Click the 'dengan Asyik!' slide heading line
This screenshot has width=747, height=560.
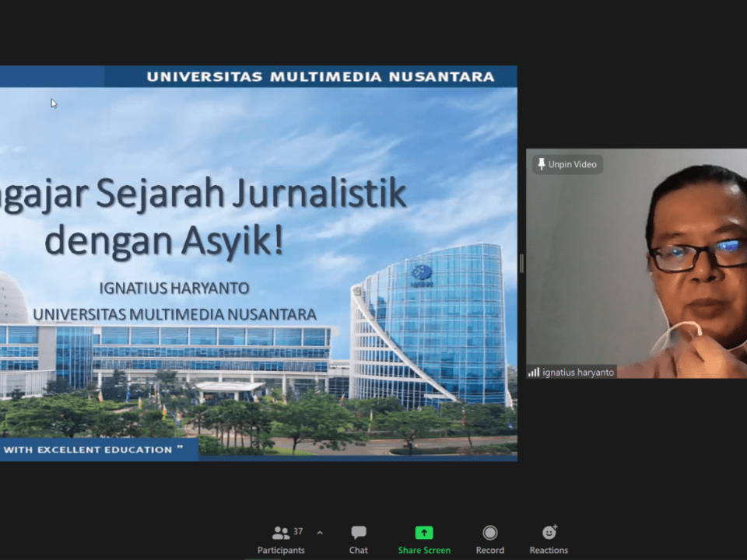[x=163, y=240]
